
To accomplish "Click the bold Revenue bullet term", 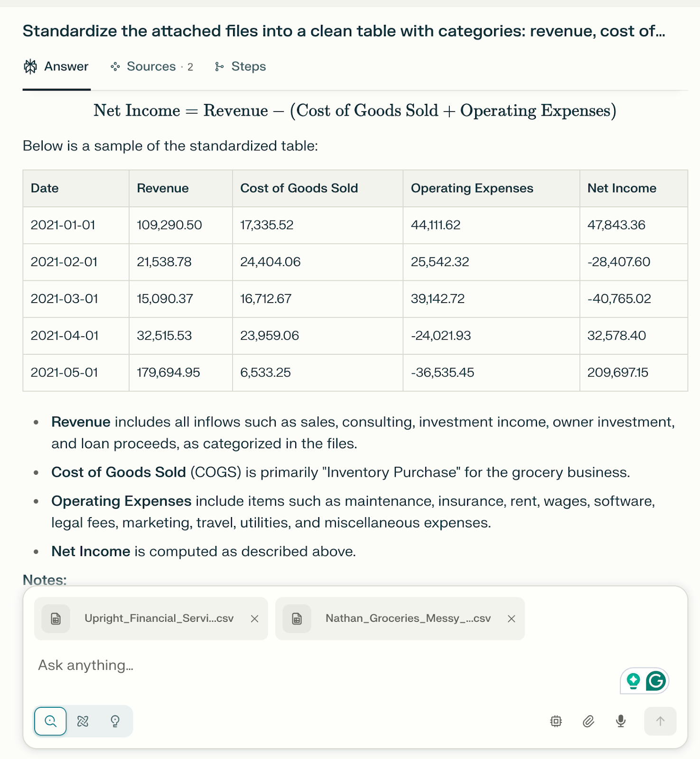I will (81, 422).
